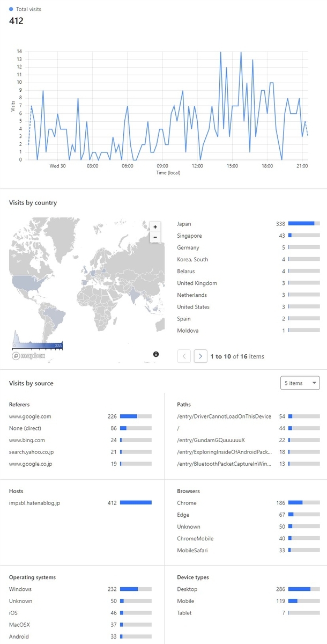Image resolution: width=327 pixels, height=644 pixels.
Task: Select Moldova in the country list
Action: [248, 330]
